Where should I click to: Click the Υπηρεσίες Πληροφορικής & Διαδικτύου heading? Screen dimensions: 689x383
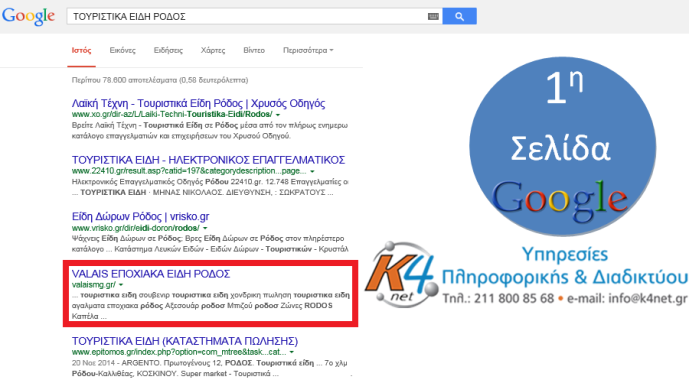[565, 266]
